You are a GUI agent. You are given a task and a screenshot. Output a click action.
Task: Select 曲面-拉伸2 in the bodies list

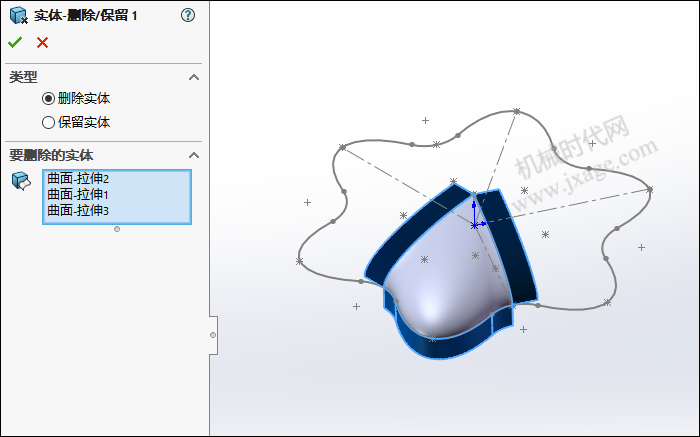coord(78,179)
